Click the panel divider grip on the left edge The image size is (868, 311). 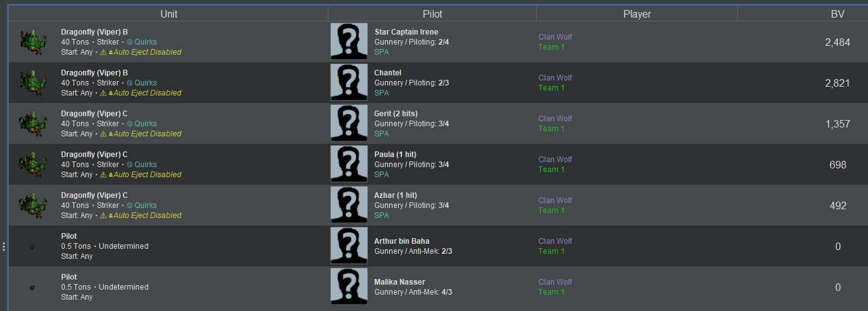point(4,246)
